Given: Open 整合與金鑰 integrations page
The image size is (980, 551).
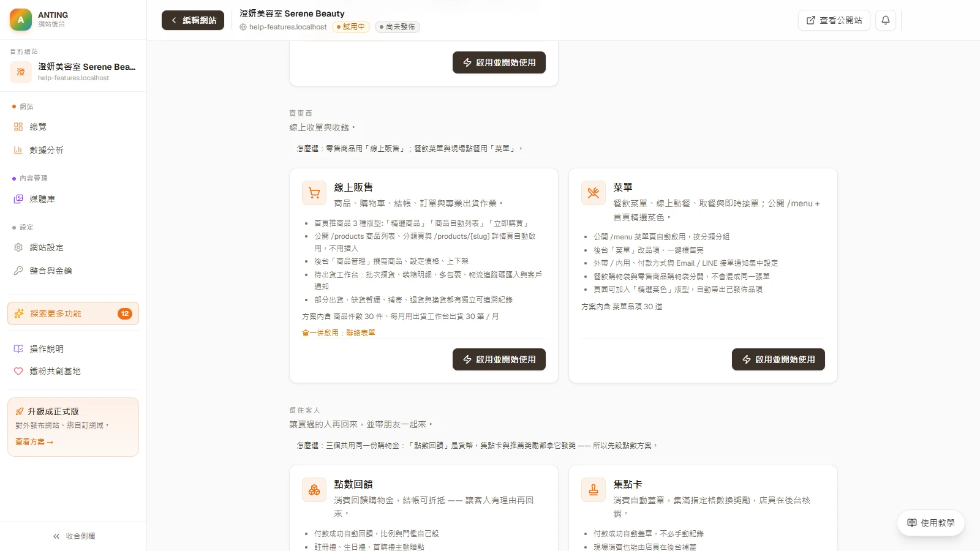Looking at the screenshot, I should tap(73, 271).
